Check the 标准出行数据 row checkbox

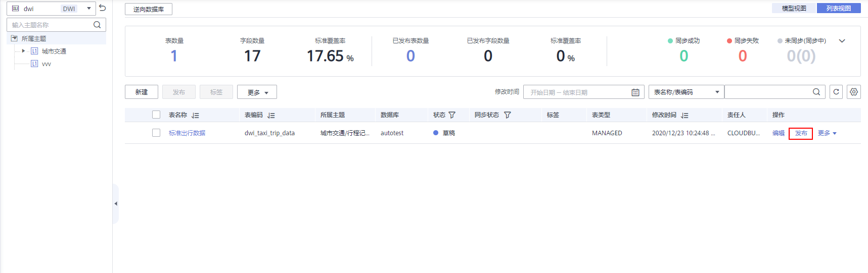(156, 133)
